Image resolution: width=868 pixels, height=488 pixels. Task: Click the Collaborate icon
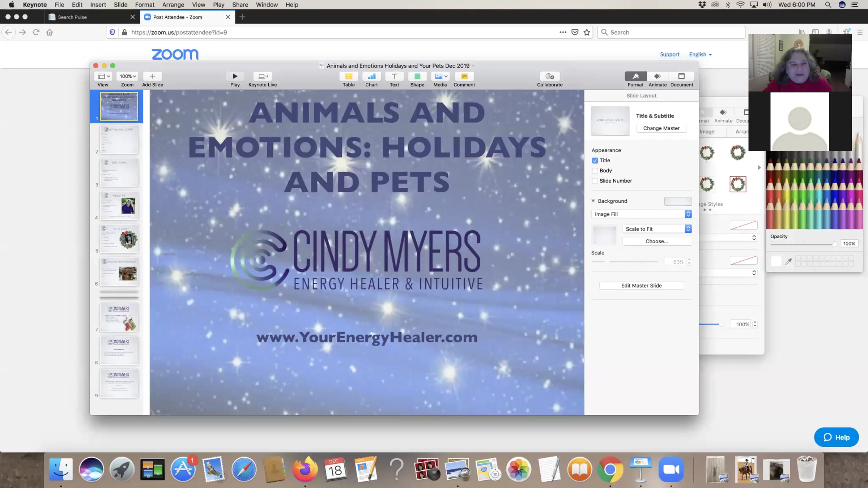click(549, 76)
